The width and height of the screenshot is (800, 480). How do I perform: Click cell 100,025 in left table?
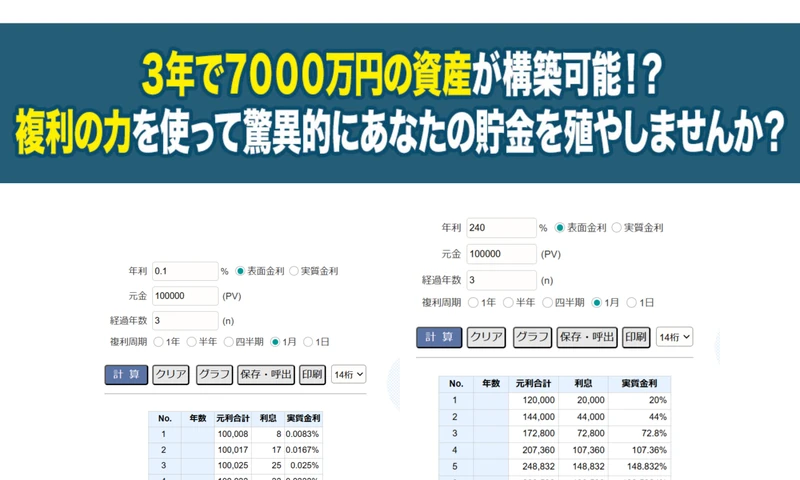tap(233, 465)
